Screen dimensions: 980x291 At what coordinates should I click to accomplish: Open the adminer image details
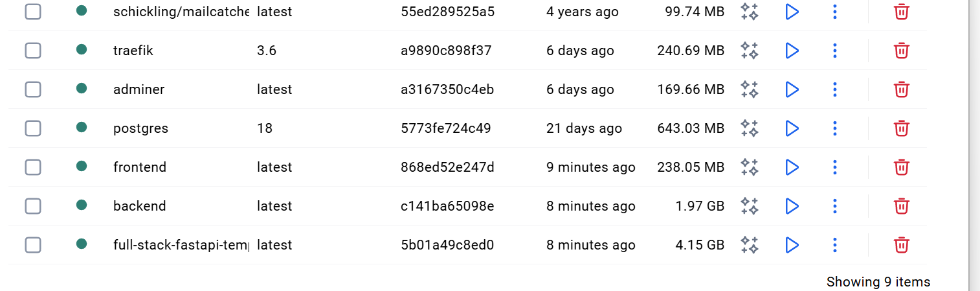point(139,89)
